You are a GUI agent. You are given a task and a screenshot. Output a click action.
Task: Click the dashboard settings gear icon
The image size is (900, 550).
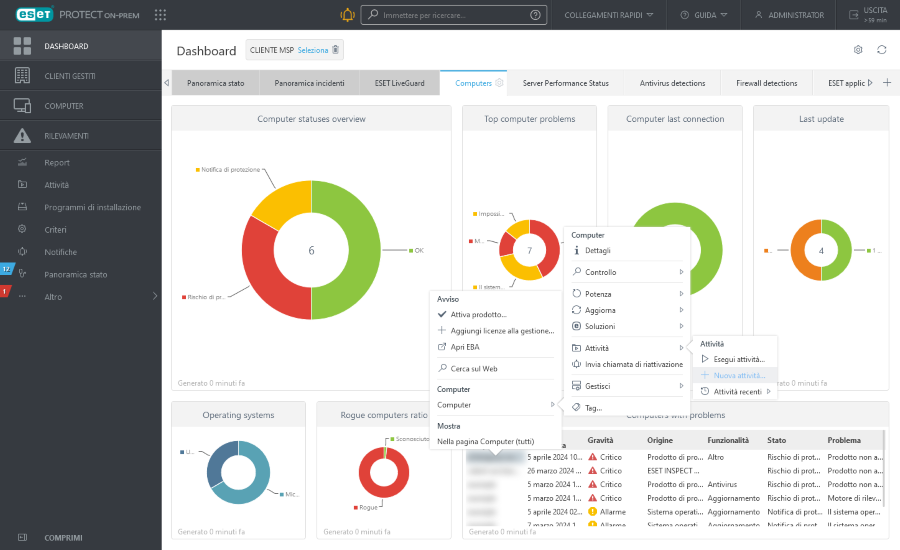click(858, 50)
